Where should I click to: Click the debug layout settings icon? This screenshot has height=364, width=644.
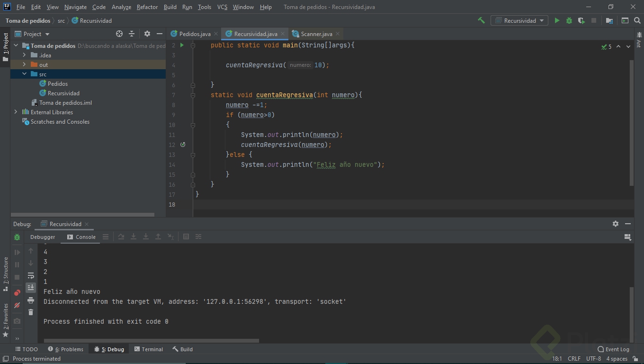coord(628,237)
